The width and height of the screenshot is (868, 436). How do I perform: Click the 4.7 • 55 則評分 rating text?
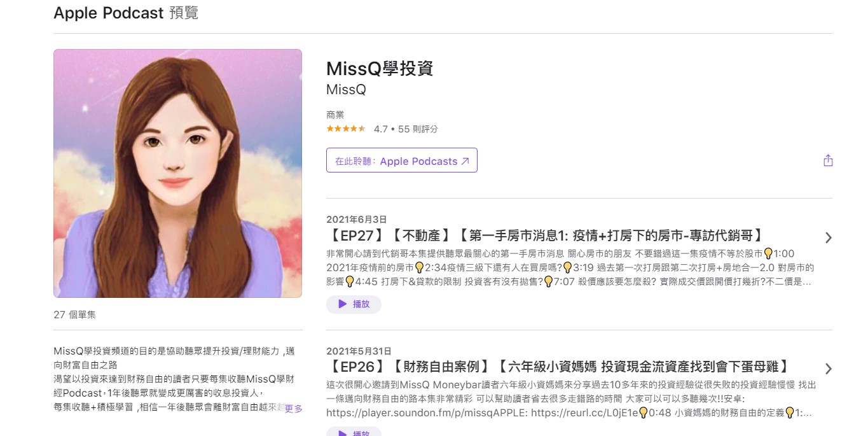click(406, 129)
